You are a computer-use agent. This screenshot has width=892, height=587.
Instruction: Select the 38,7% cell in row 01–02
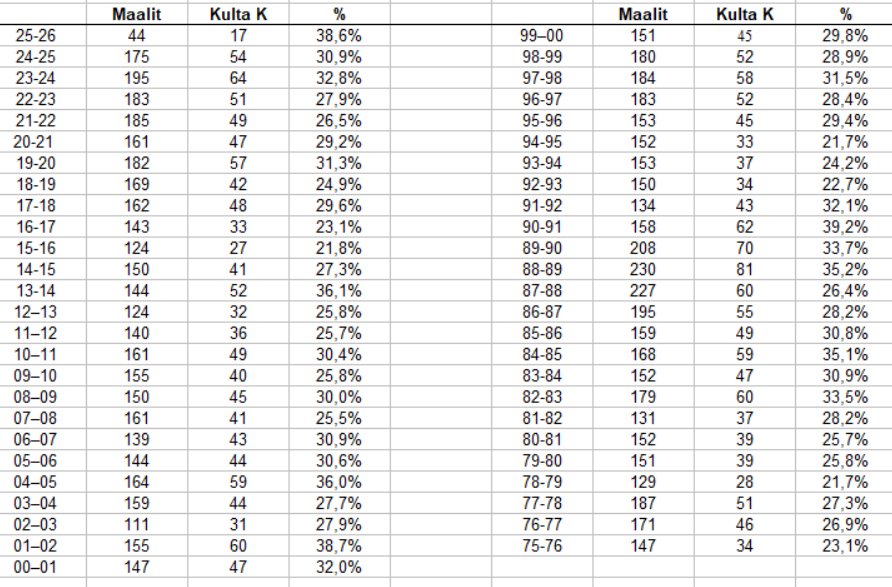coord(339,546)
